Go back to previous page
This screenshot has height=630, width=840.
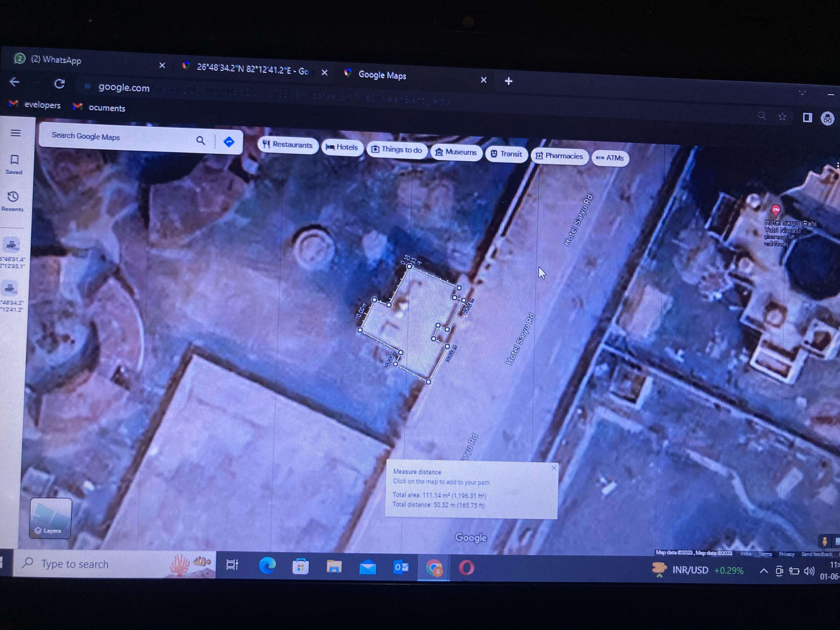click(x=14, y=82)
